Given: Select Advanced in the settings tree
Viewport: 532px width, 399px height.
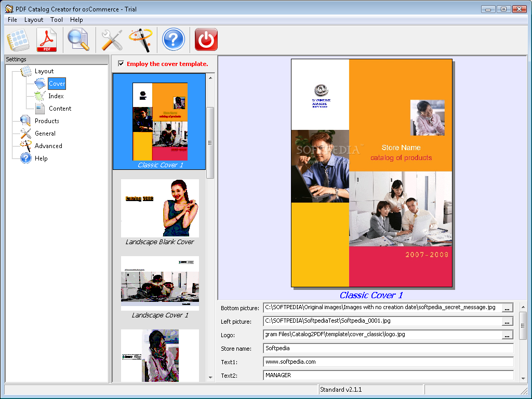Looking at the screenshot, I should 48,146.
